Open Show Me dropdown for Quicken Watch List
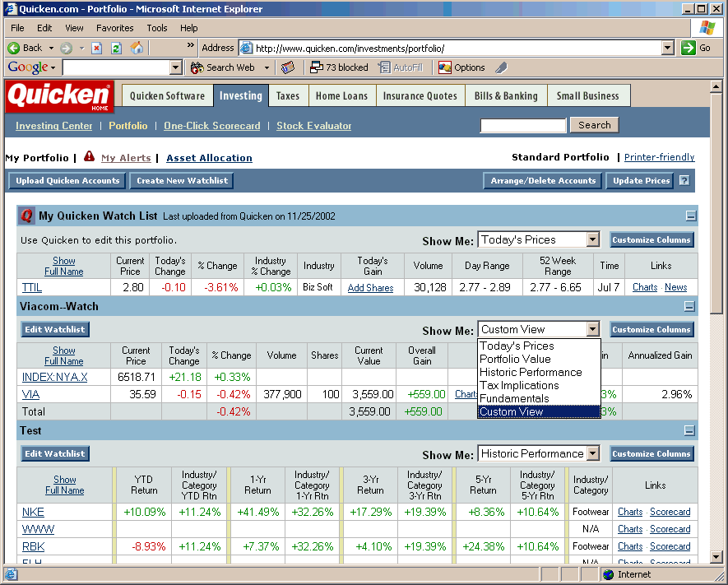Viewport: 728px width, 585px height. pos(592,240)
